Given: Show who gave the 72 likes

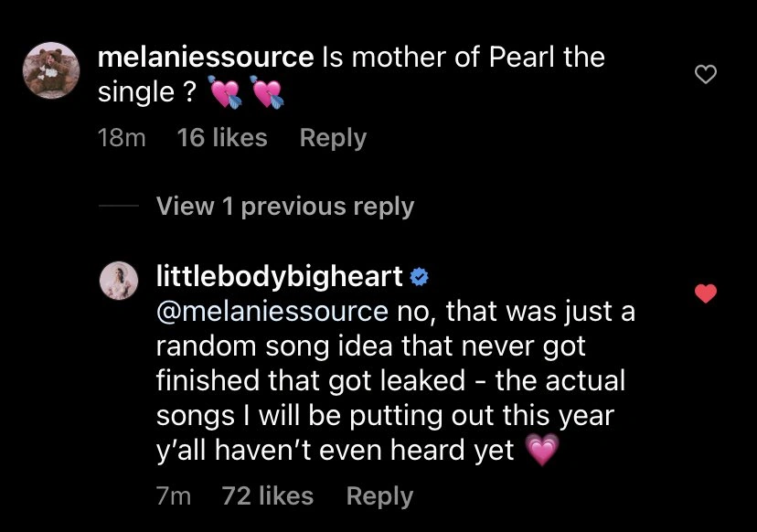Looking at the screenshot, I should 268,496.
